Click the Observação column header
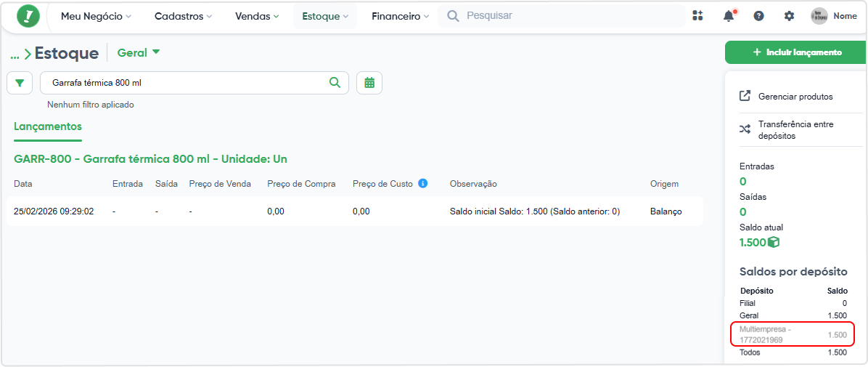The image size is (868, 367). click(x=473, y=184)
